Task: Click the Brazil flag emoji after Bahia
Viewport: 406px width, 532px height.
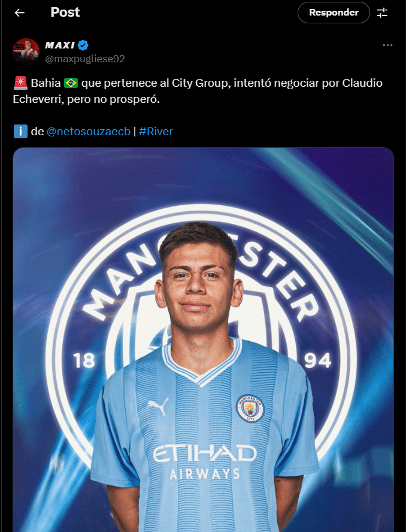Action: pyautogui.click(x=71, y=83)
